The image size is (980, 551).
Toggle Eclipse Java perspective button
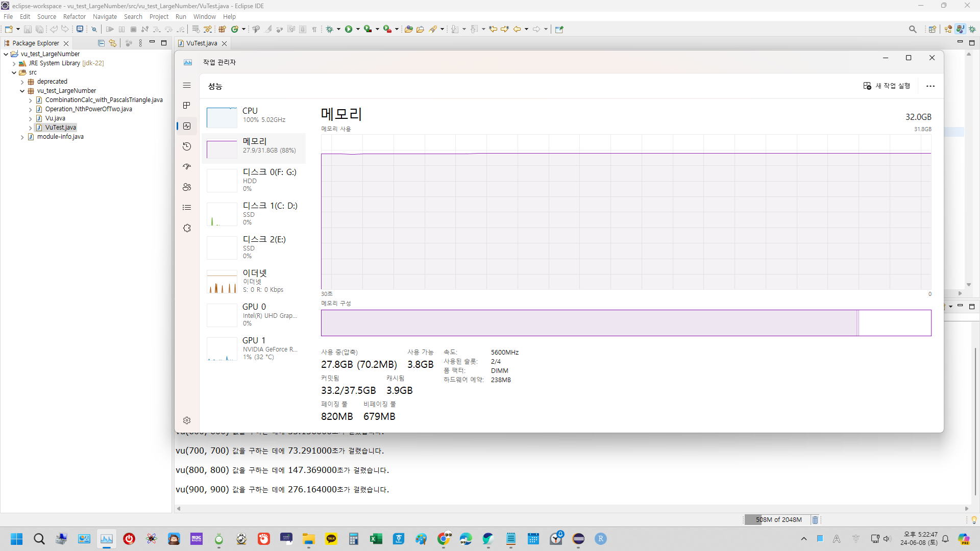(x=960, y=29)
